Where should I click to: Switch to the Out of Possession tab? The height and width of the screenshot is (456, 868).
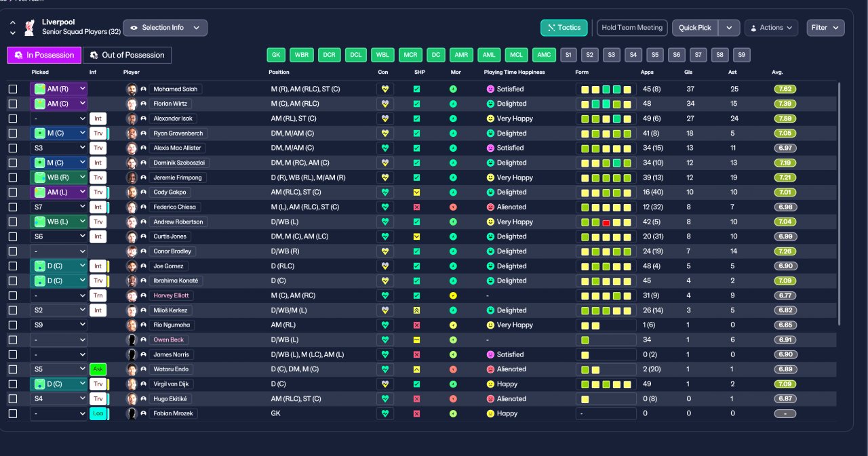[x=127, y=55]
